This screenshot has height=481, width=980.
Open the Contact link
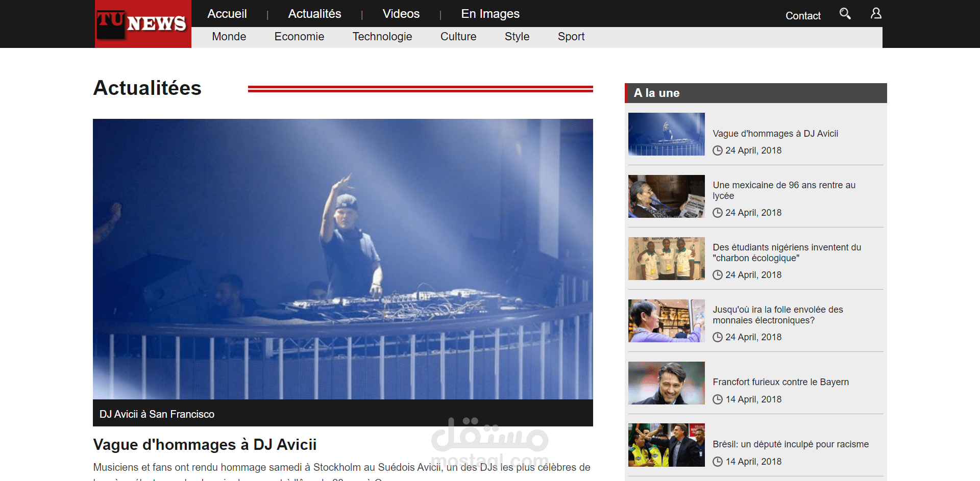pyautogui.click(x=803, y=16)
